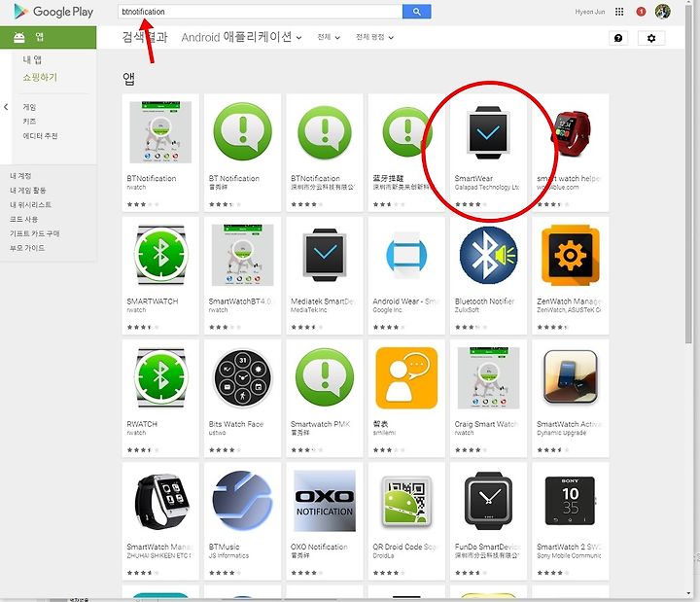Open the smart watch helper app icon
Image resolution: width=700 pixels, height=602 pixels.
[x=570, y=133]
